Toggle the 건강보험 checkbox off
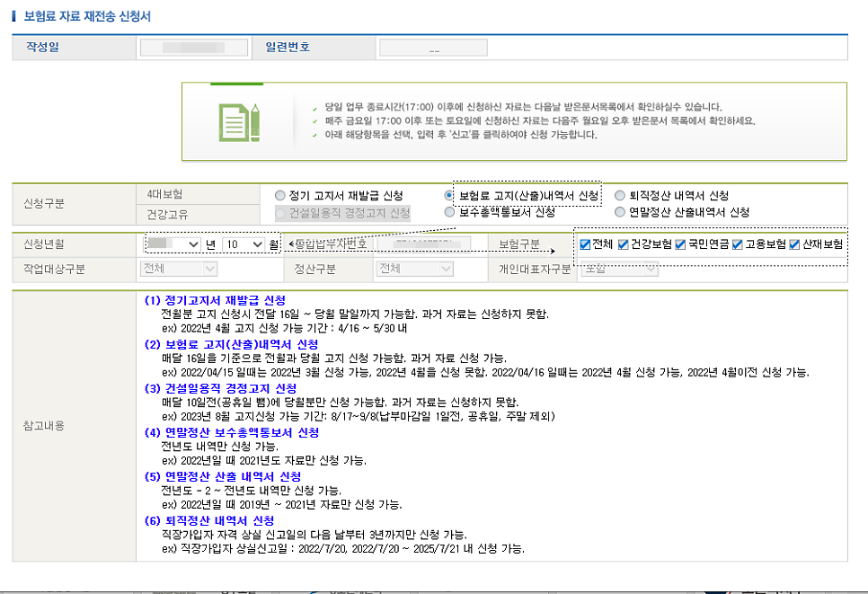868x594 pixels. [624, 244]
